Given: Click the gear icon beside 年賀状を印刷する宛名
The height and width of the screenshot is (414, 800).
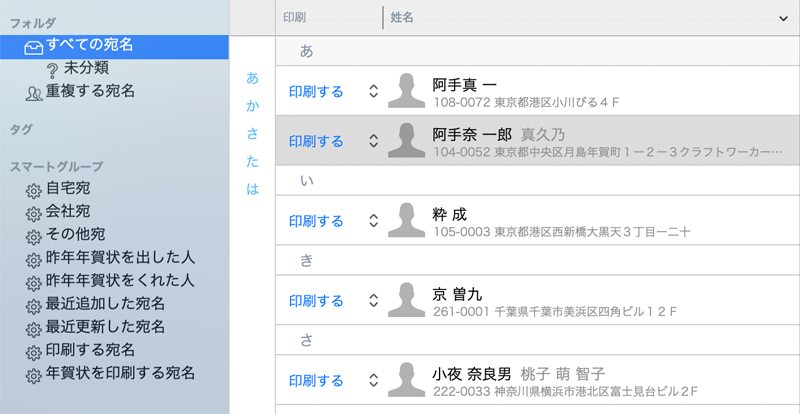Looking at the screenshot, I should click(34, 375).
